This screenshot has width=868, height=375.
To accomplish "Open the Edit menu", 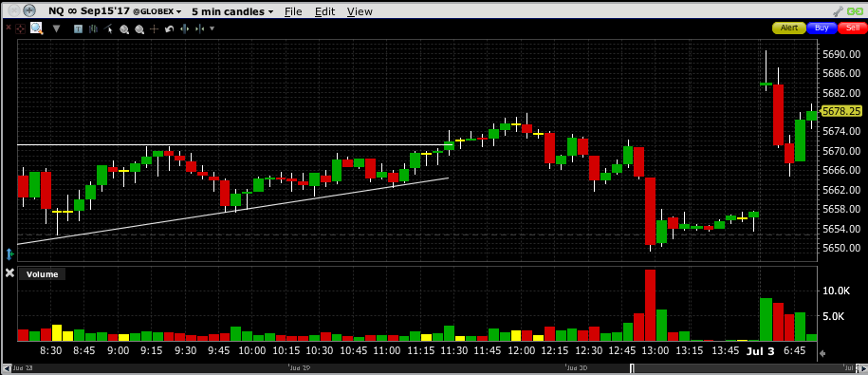I will click(x=325, y=11).
